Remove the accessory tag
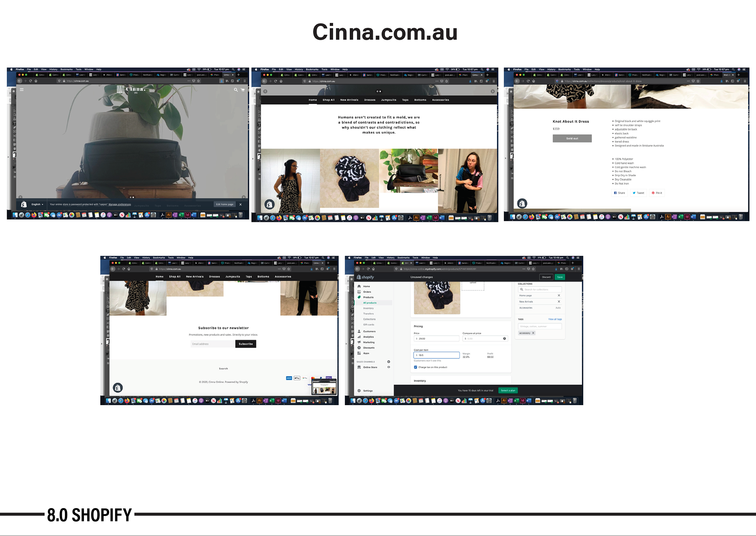 [x=533, y=333]
